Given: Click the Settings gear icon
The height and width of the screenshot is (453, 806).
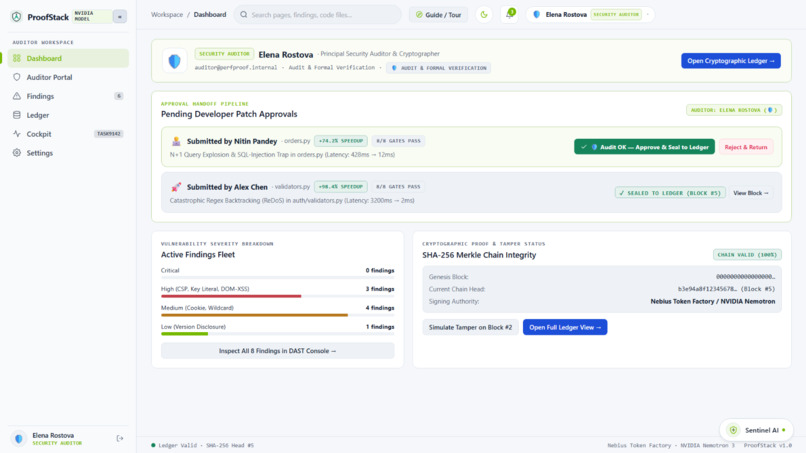Looking at the screenshot, I should [17, 153].
